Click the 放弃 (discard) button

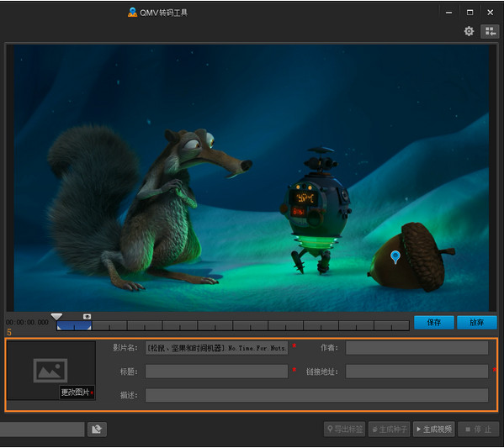pyautogui.click(x=477, y=323)
